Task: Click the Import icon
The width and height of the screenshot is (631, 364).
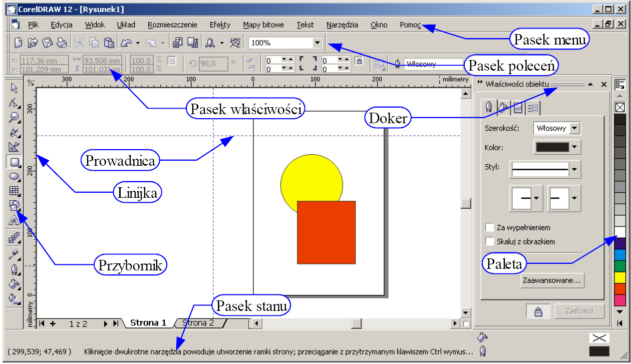Action: [178, 43]
